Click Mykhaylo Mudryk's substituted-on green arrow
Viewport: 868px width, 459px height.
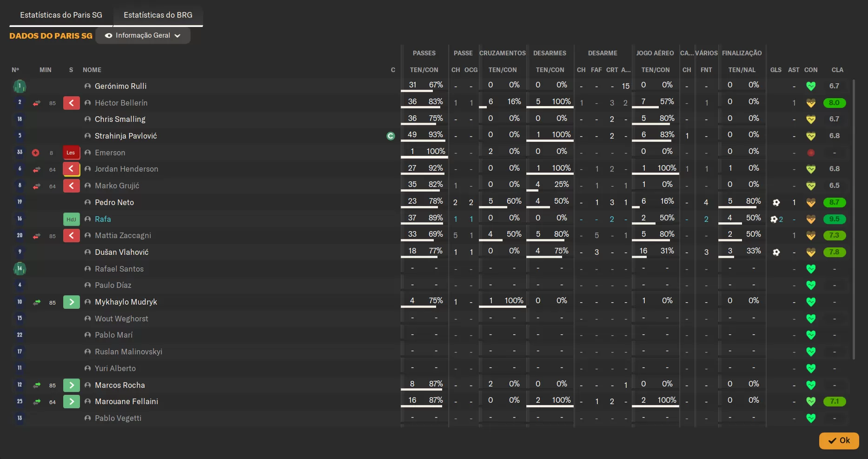pyautogui.click(x=72, y=302)
